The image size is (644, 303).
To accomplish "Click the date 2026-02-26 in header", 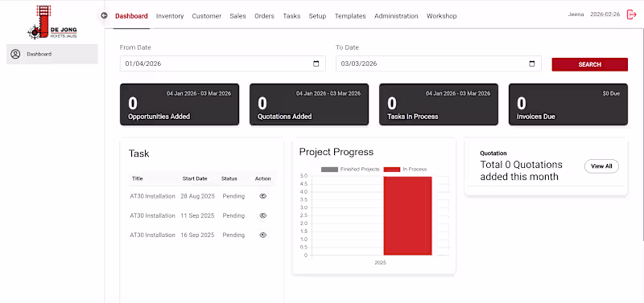I will point(605,14).
